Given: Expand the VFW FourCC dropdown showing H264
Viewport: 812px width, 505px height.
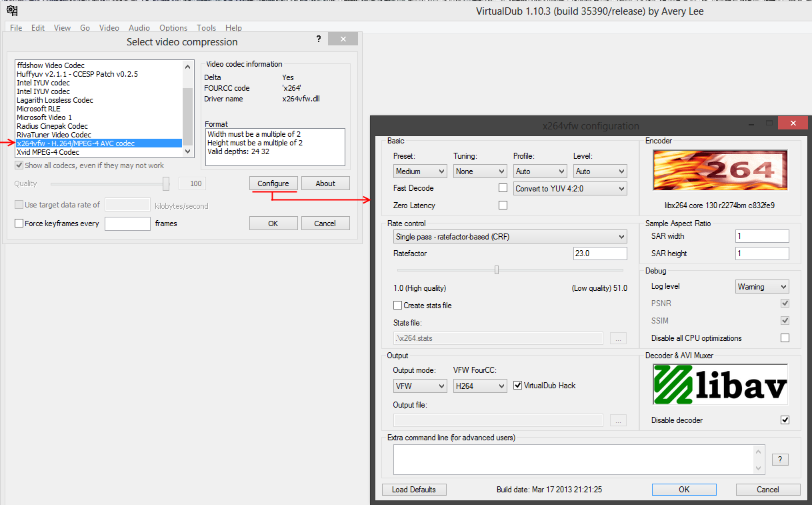Looking at the screenshot, I should coord(479,386).
